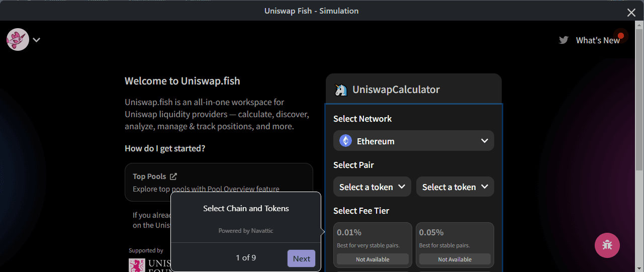Viewport: 644px width, 272px height.
Task: Open the Top Pools link
Action: 149,176
